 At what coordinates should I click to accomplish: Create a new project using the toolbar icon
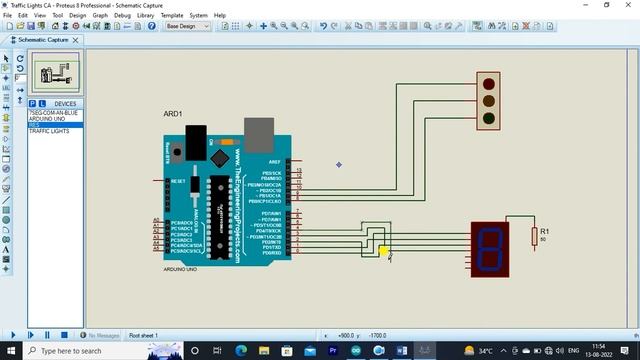click(9, 26)
